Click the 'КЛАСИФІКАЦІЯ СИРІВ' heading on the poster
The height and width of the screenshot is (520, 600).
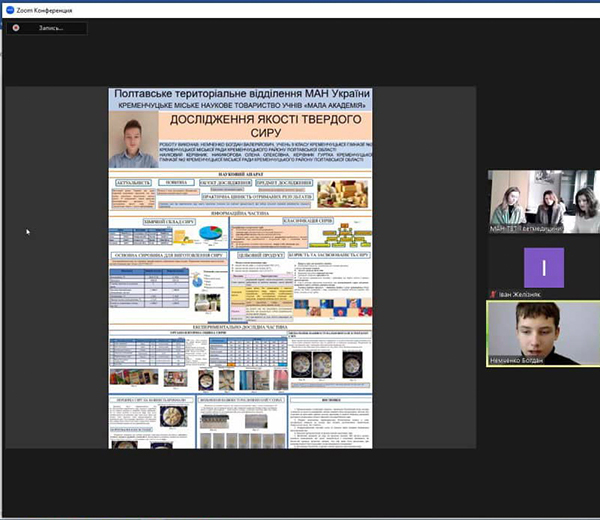coord(308,221)
